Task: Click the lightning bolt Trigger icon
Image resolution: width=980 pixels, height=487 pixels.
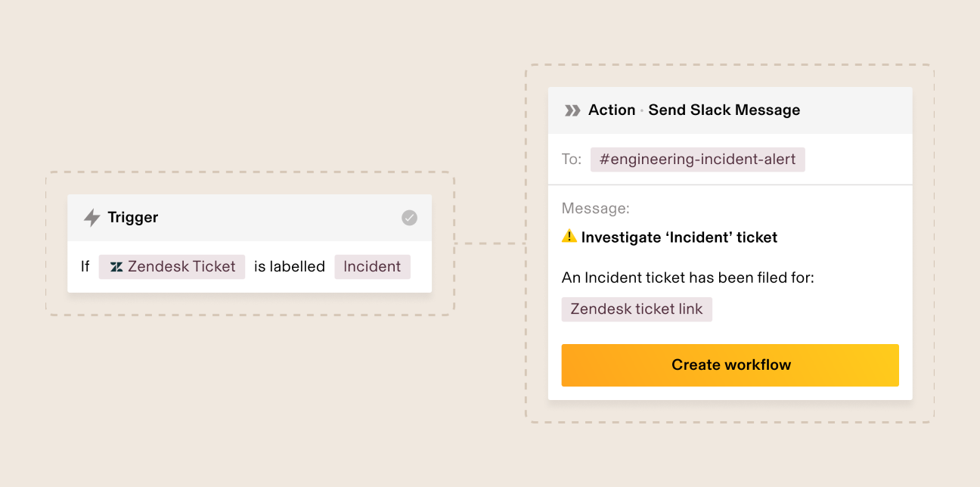Action: click(x=91, y=218)
